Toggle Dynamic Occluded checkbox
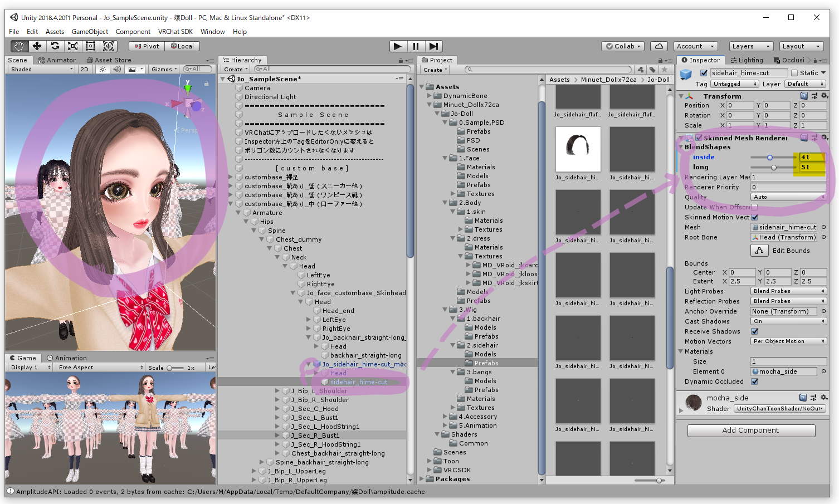The image size is (839, 504). pos(754,381)
